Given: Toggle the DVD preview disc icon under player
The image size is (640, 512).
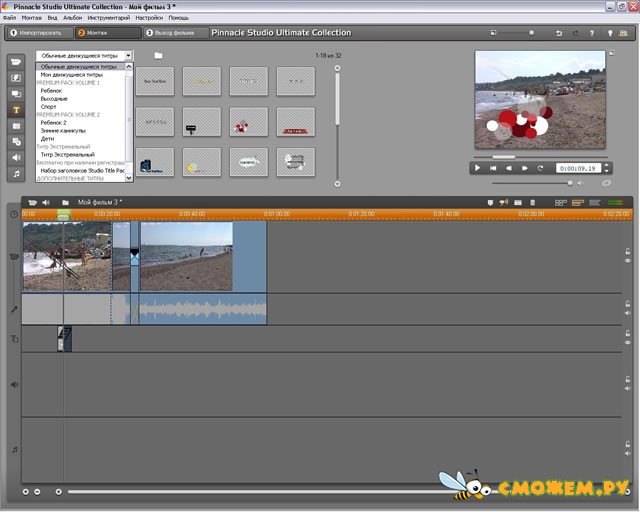Looking at the screenshot, I should 606,183.
